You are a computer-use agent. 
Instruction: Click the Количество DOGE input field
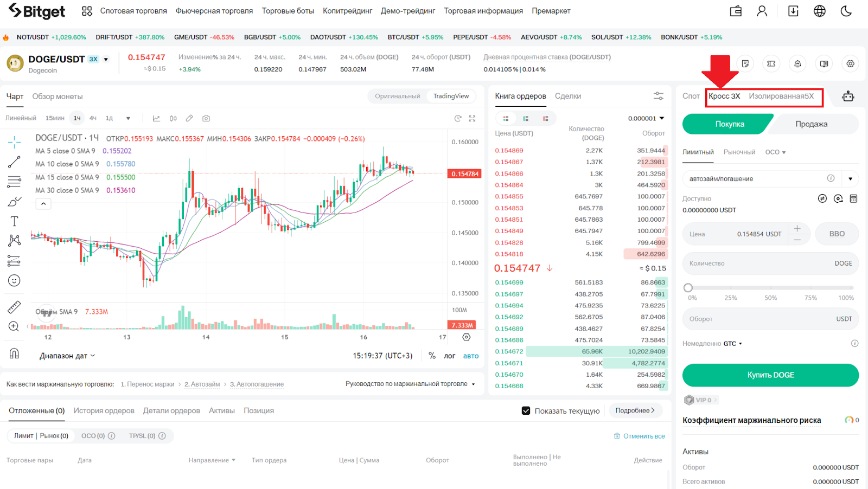tap(770, 263)
